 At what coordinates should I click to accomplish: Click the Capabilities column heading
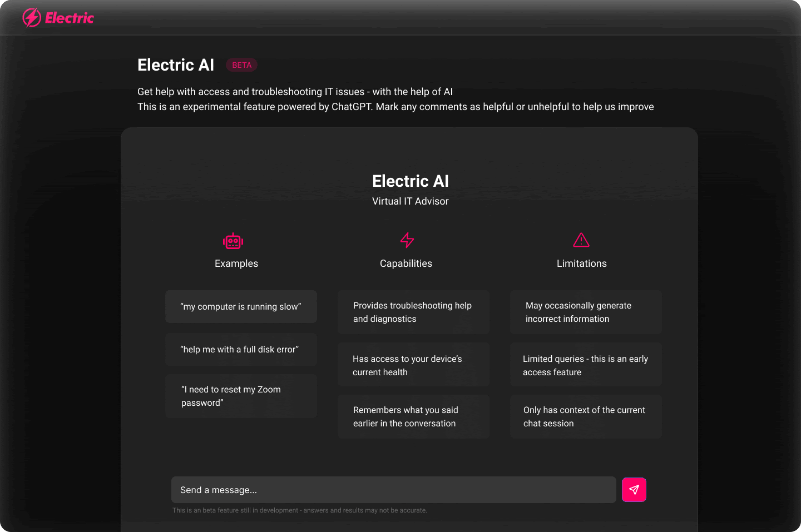pyautogui.click(x=406, y=263)
